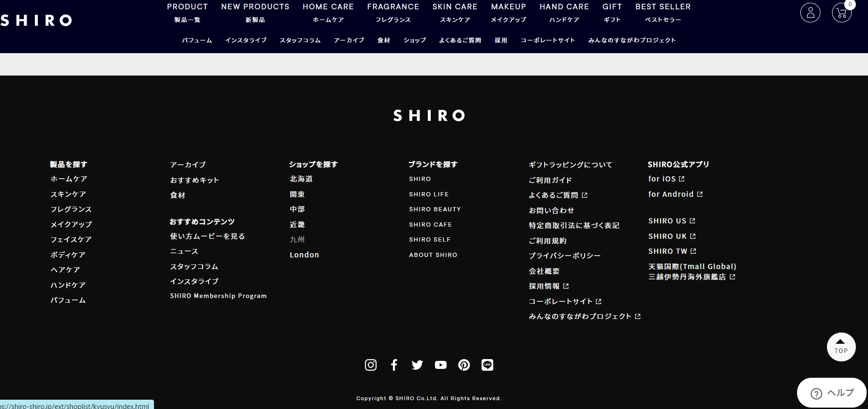Open the BEST SELLER menu item
The image size is (868, 409).
tap(663, 13)
